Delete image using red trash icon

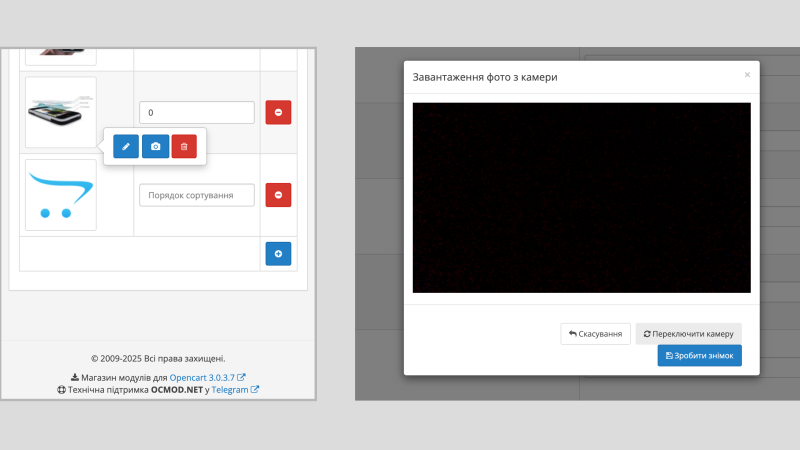pyautogui.click(x=184, y=146)
